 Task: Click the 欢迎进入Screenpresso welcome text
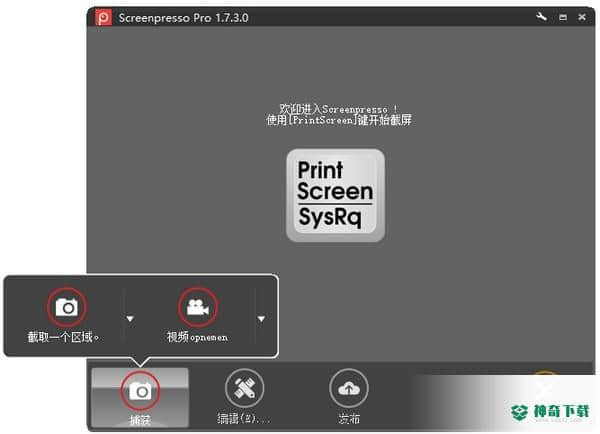[339, 109]
